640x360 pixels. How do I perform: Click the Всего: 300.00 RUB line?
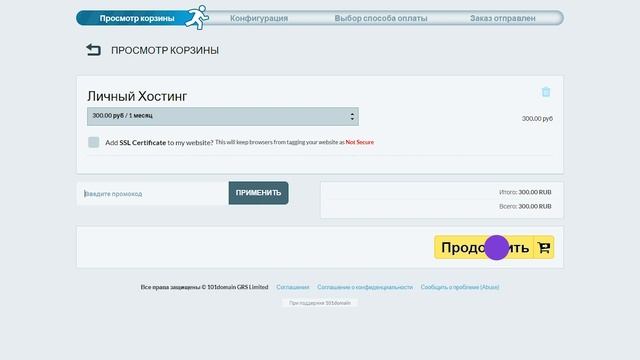(525, 206)
